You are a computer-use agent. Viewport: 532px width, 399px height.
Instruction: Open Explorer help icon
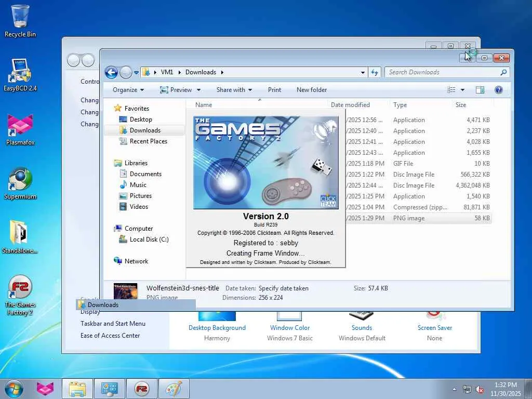point(498,90)
